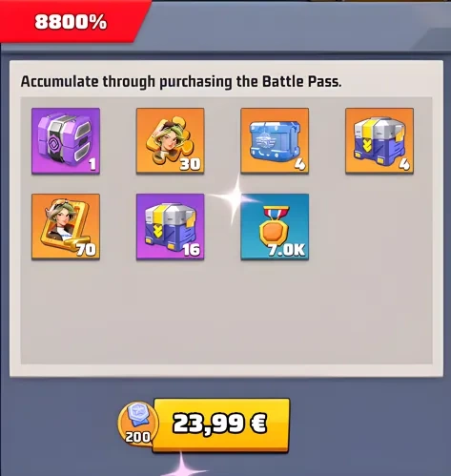Tap the white sparkle near medal tile
451x476 pixels.
236,197
